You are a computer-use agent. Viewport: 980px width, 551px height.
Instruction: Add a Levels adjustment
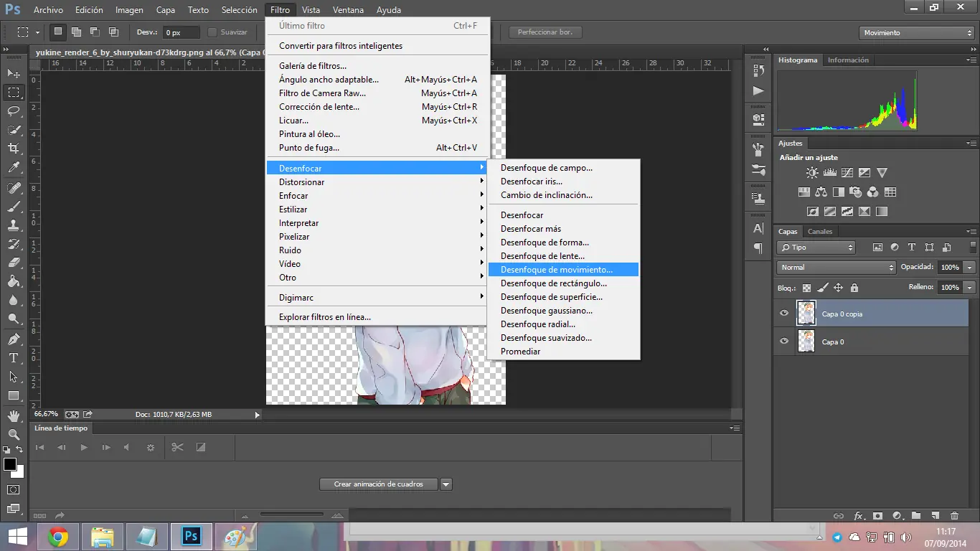(830, 173)
